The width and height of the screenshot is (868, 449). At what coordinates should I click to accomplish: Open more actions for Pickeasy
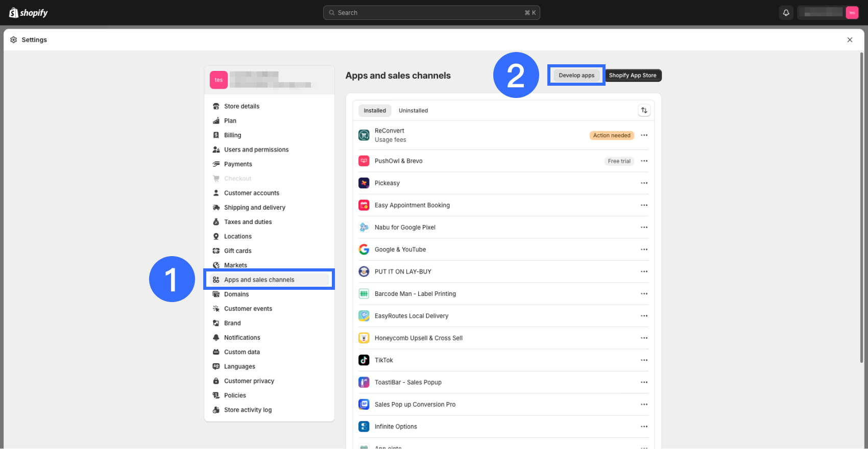tap(644, 183)
